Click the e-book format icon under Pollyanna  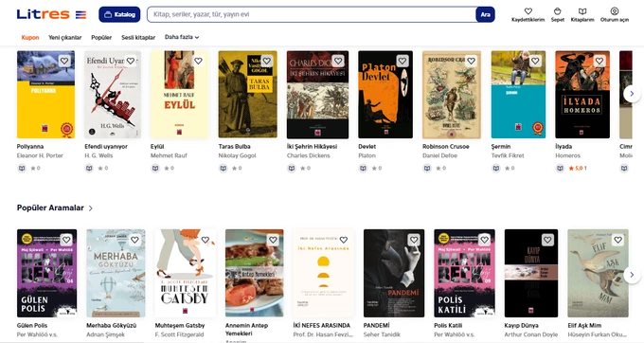(22, 168)
